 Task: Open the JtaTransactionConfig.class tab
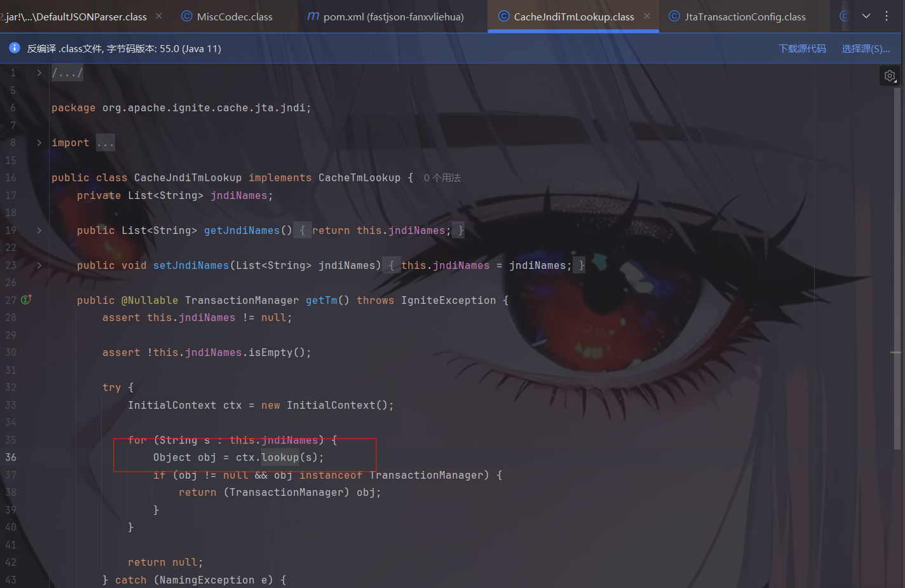[x=745, y=17]
